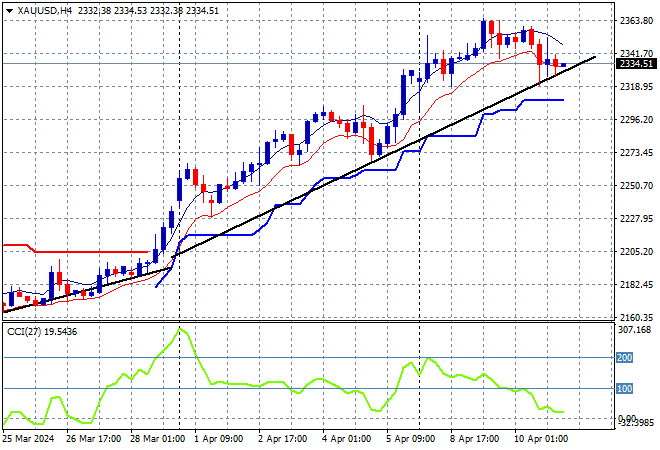Select the 28 Mar 01:00 time label
This screenshot has width=660, height=450.
pyautogui.click(x=157, y=439)
